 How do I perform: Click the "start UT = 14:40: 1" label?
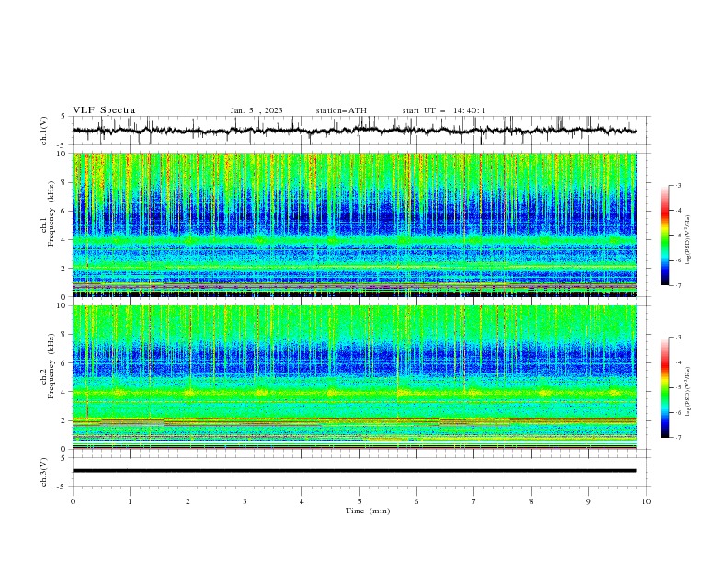[x=444, y=110]
